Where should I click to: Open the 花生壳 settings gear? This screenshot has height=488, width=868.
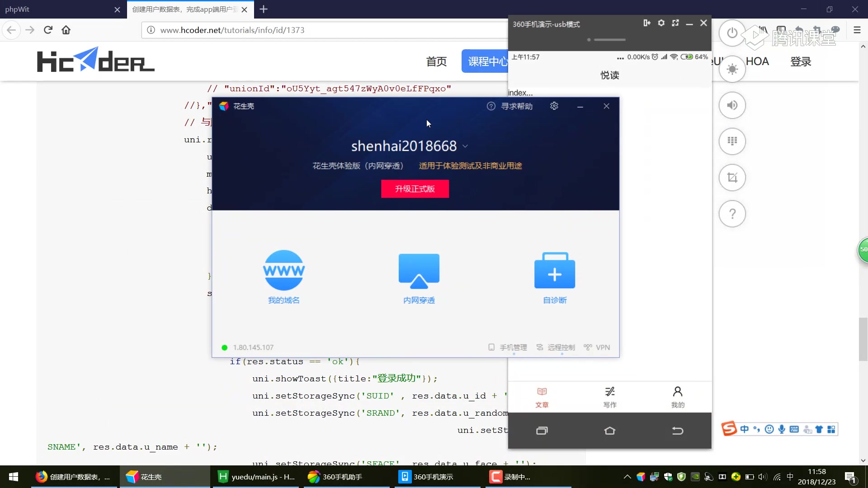554,106
